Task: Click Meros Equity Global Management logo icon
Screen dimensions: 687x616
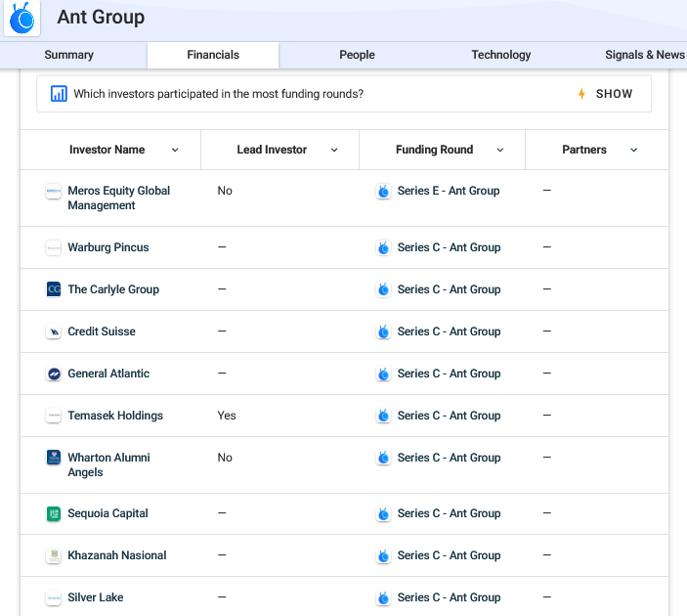Action: pos(54,192)
